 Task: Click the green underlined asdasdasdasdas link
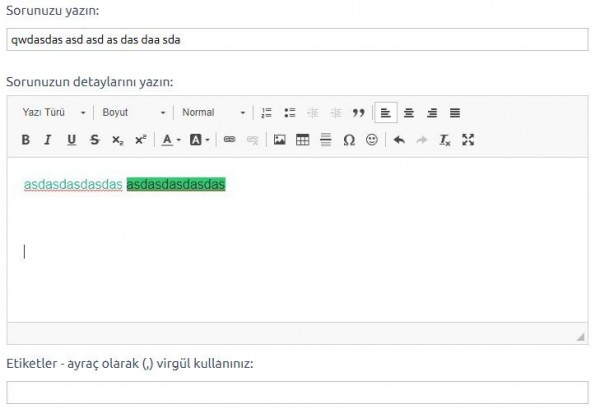73,185
